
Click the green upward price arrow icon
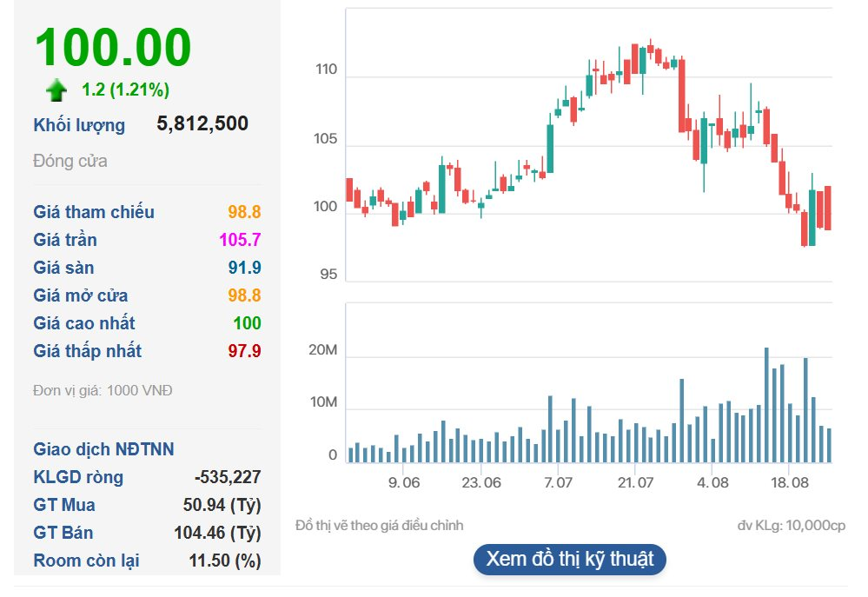click(x=55, y=89)
